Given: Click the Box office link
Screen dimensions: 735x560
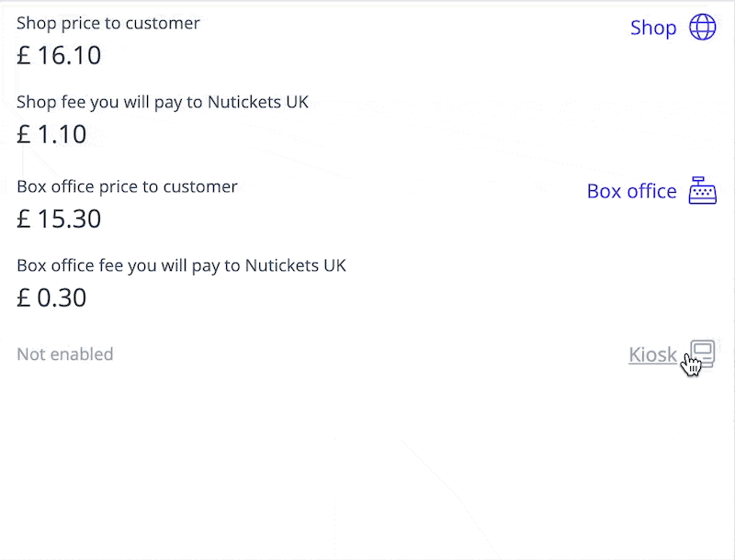Looking at the screenshot, I should 632,191.
